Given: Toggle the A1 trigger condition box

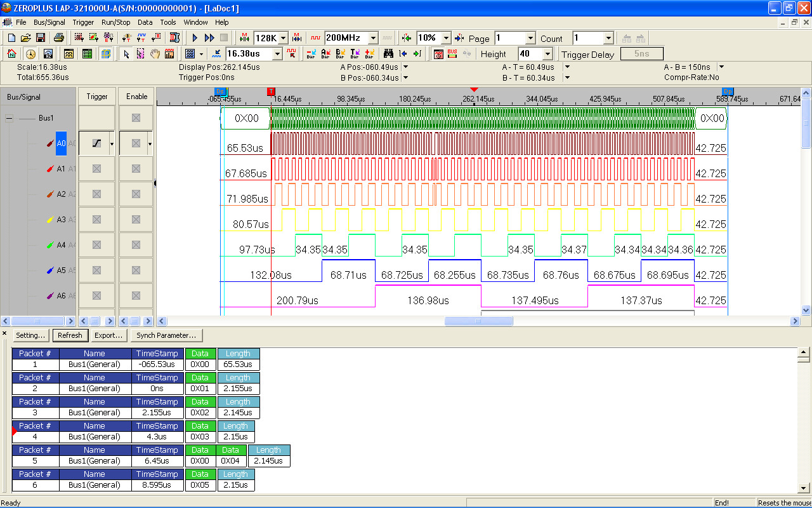Looking at the screenshot, I should click(96, 169).
